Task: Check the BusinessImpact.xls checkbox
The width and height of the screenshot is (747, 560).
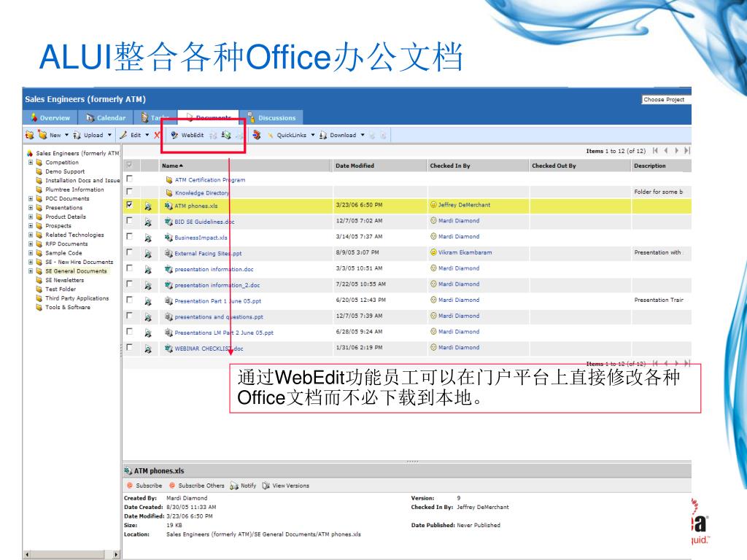Action: coord(130,236)
